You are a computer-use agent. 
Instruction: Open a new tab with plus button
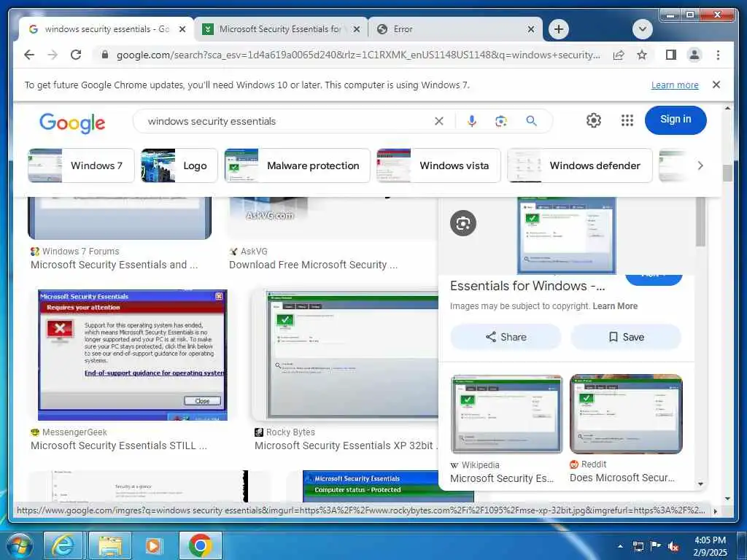pos(558,29)
